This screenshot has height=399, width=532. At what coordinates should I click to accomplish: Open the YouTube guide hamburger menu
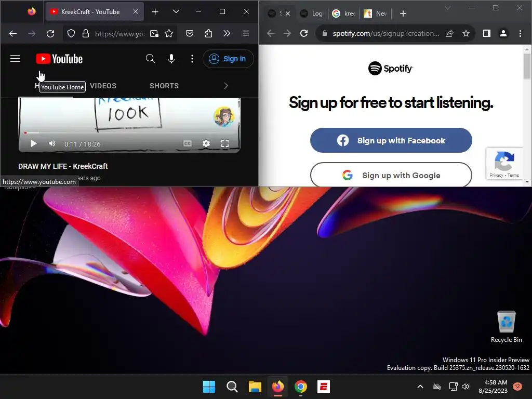pyautogui.click(x=15, y=59)
